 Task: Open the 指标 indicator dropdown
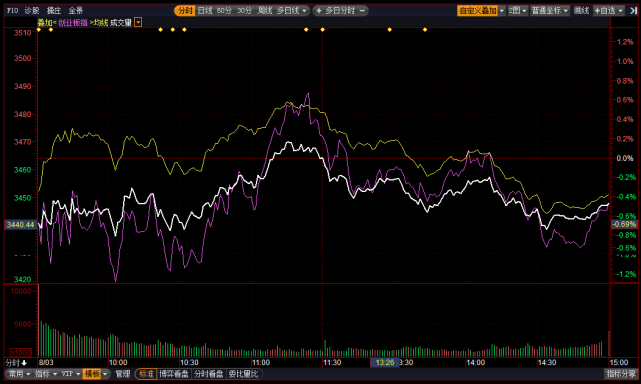[x=45, y=374]
